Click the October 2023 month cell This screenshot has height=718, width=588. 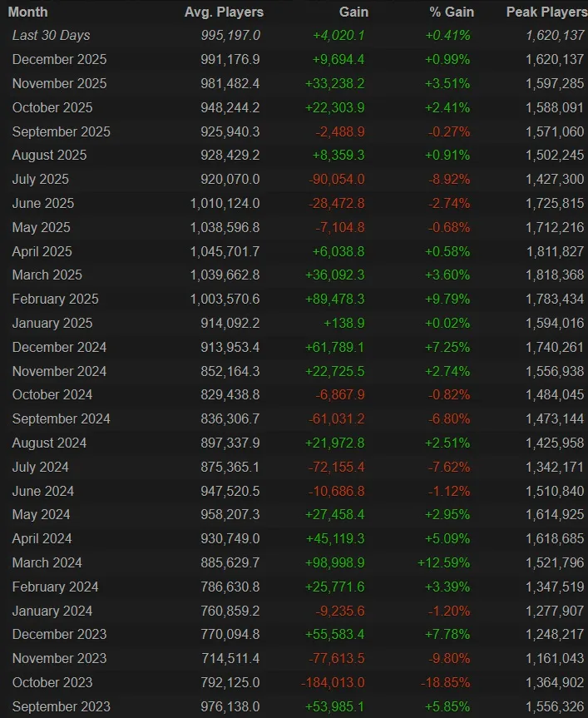click(x=52, y=682)
